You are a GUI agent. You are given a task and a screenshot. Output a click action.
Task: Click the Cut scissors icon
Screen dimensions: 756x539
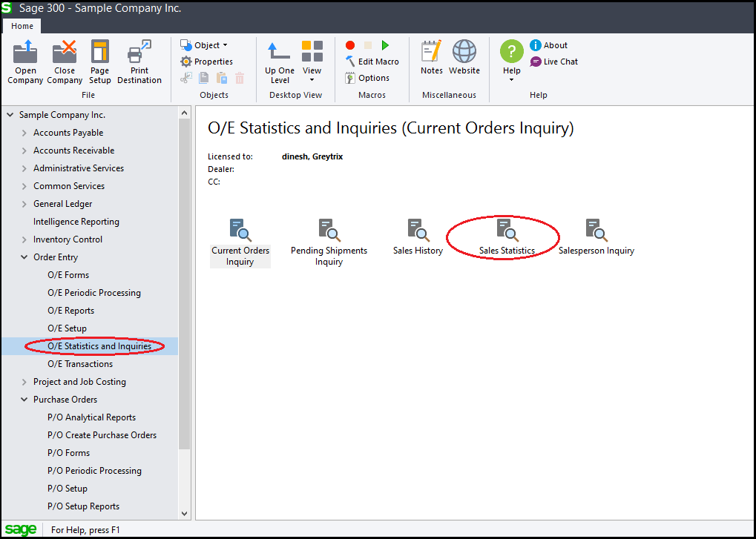[x=186, y=78]
